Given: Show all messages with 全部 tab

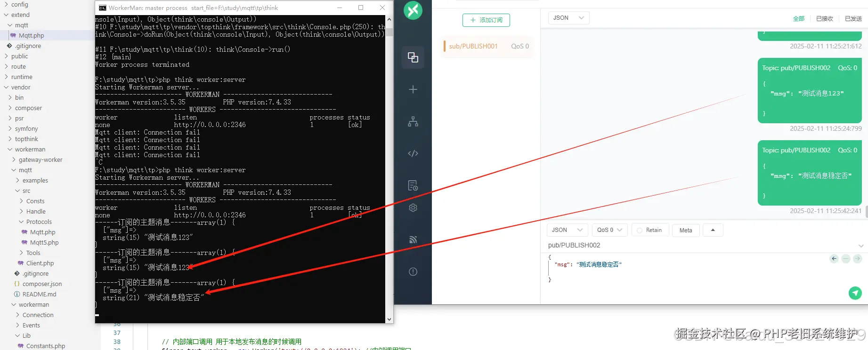Looking at the screenshot, I should pyautogui.click(x=799, y=18).
